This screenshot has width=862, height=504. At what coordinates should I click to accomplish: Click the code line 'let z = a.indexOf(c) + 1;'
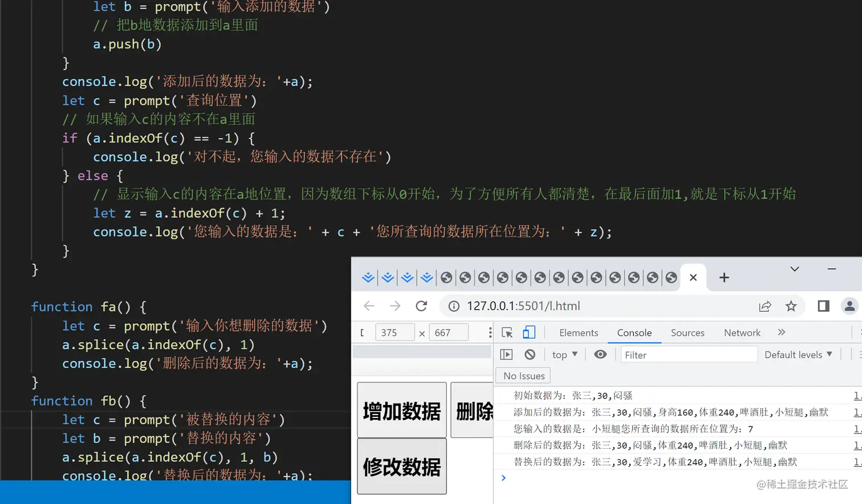pyautogui.click(x=189, y=213)
